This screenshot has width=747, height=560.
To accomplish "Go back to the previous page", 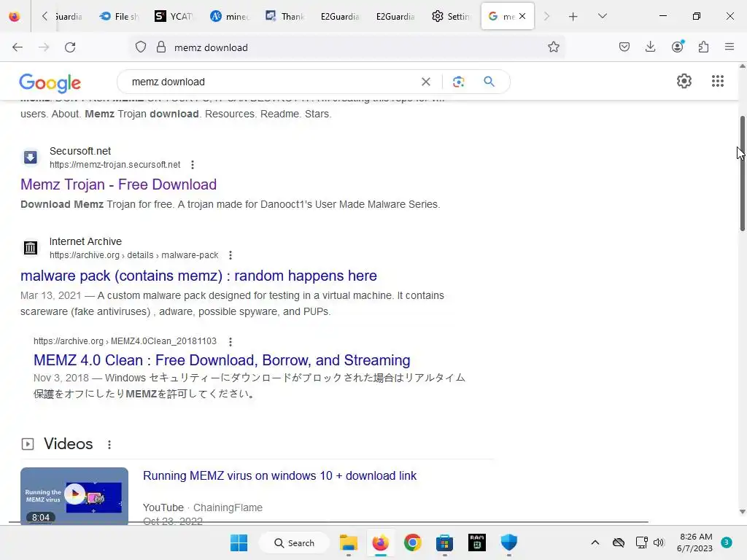I will pyautogui.click(x=18, y=47).
